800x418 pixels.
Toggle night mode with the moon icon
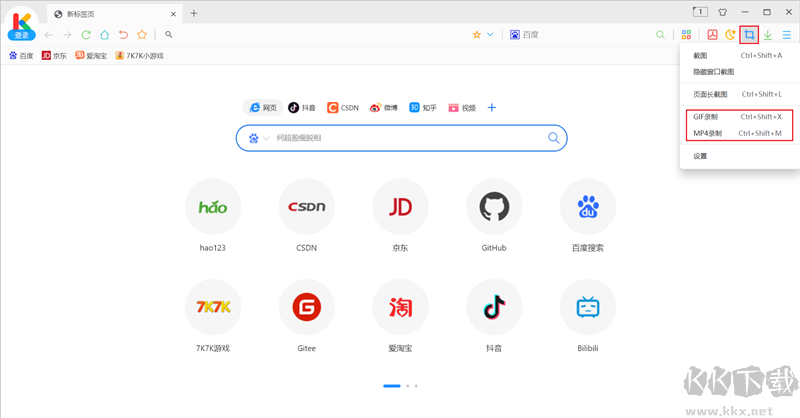coord(730,35)
